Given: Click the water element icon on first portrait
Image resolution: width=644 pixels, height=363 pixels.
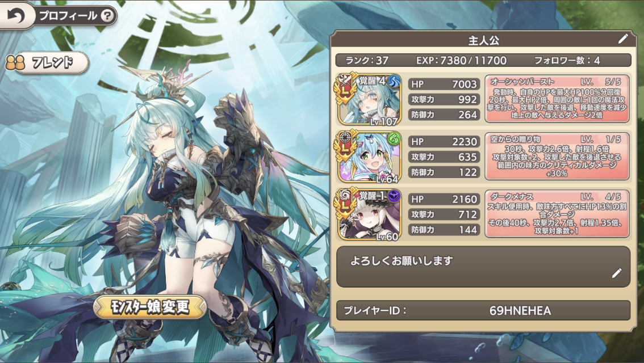Looking at the screenshot, I should [394, 81].
